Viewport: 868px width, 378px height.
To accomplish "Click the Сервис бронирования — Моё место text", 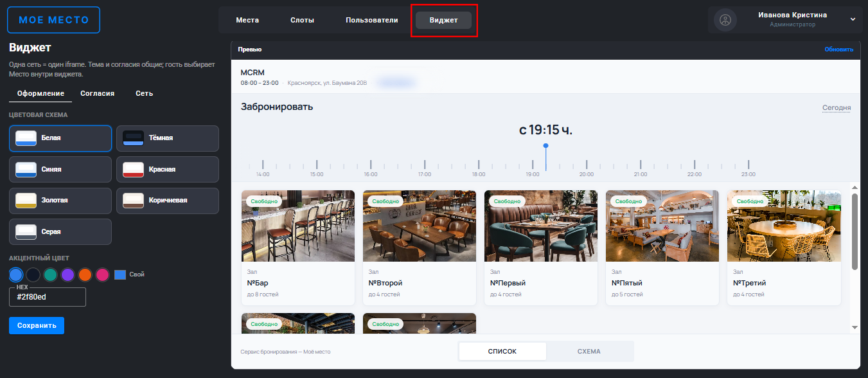I will 285,352.
